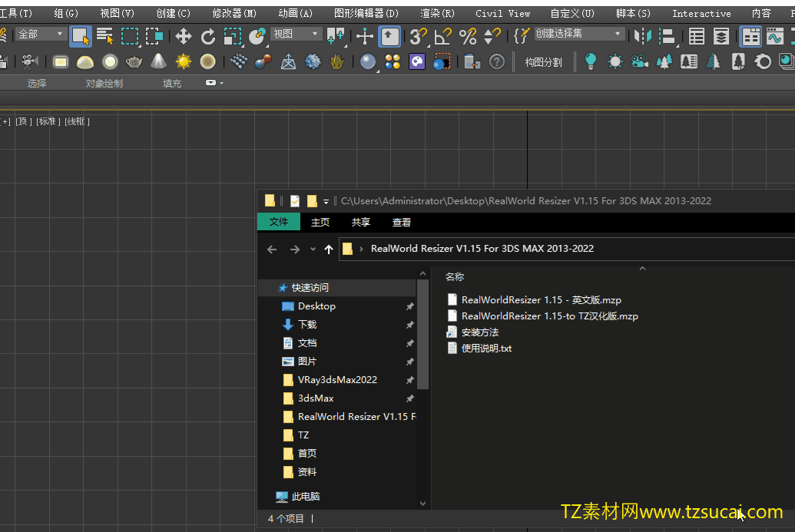Screen dimensions: 795x532
Task: Click the 构图分割 button
Action: click(x=543, y=62)
